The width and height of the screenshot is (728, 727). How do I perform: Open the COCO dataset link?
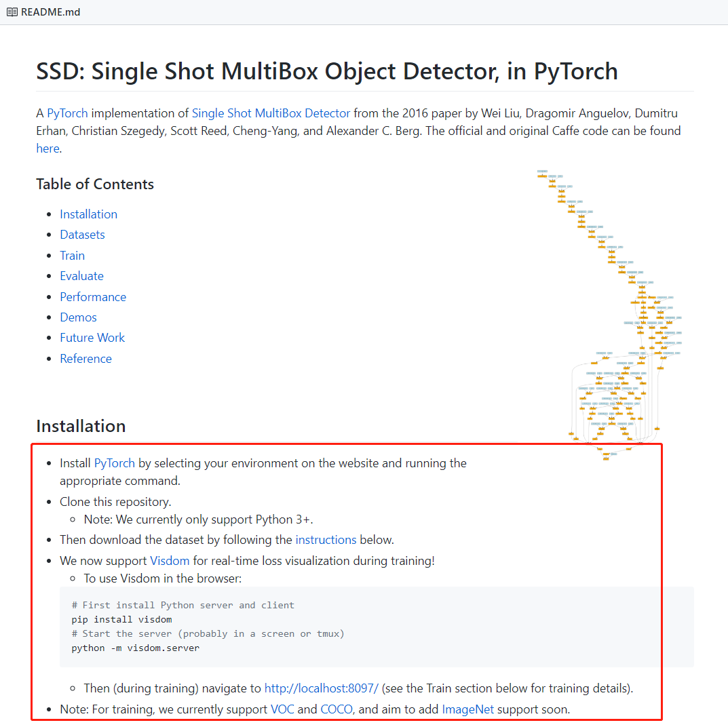point(336,709)
